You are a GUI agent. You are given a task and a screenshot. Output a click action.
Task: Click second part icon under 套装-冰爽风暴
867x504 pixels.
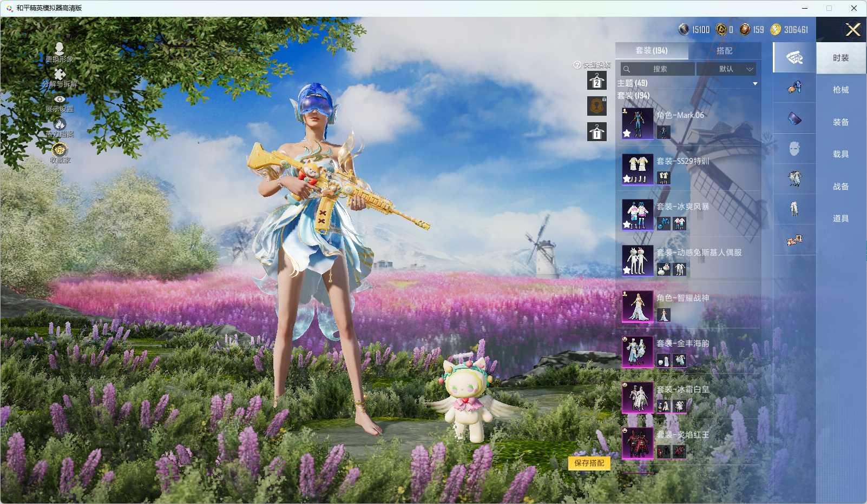680,223
